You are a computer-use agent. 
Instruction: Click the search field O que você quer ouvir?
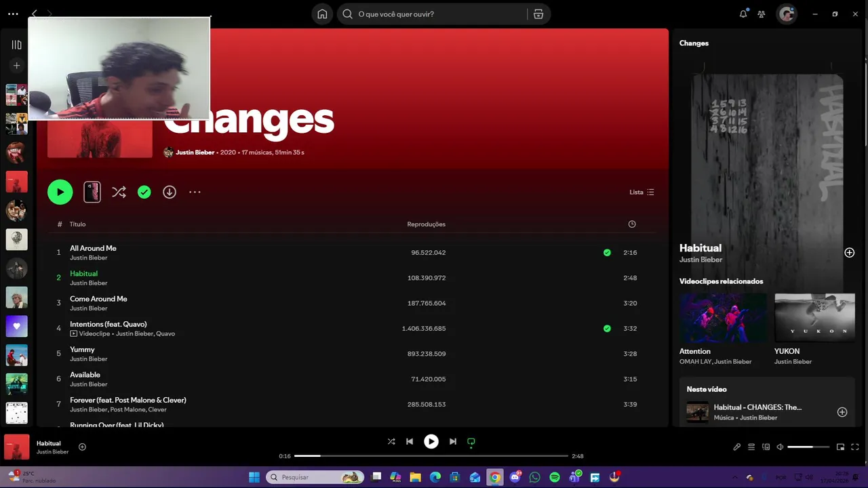click(434, 14)
